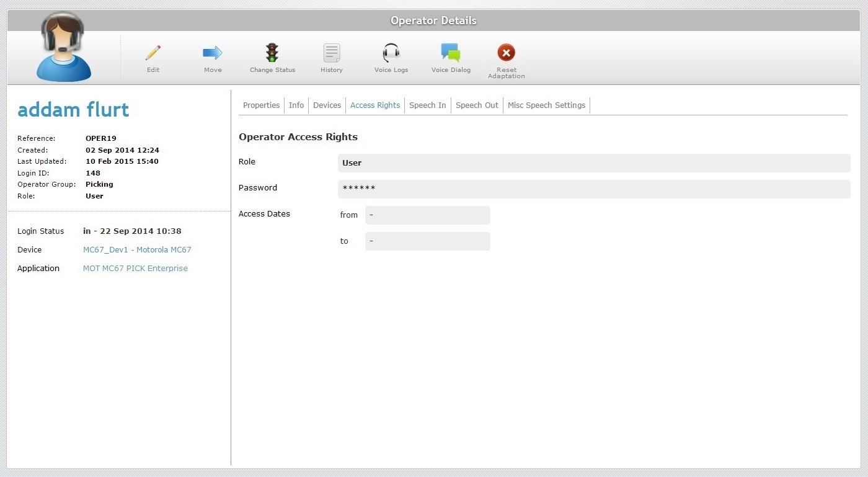
Task: Click created date 02 Sep 2014 12:24
Action: pos(122,150)
